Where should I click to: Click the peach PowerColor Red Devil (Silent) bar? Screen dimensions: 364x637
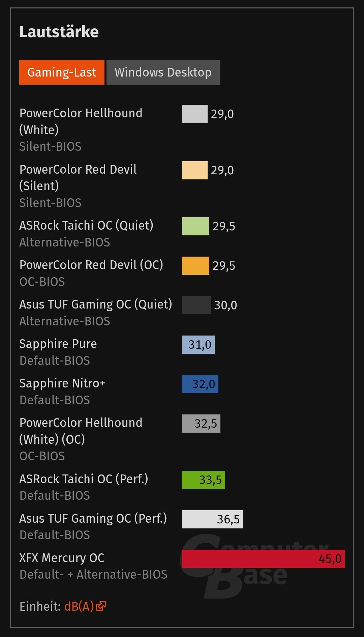(195, 170)
